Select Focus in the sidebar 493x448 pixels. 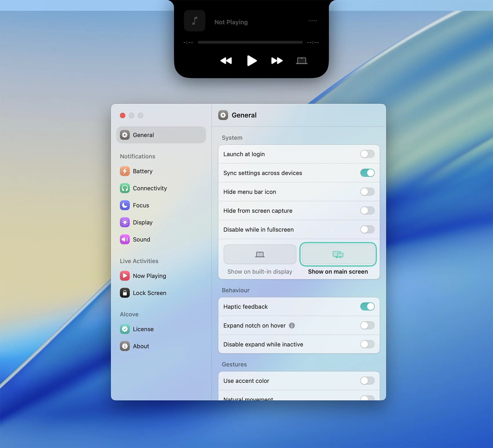coord(141,205)
